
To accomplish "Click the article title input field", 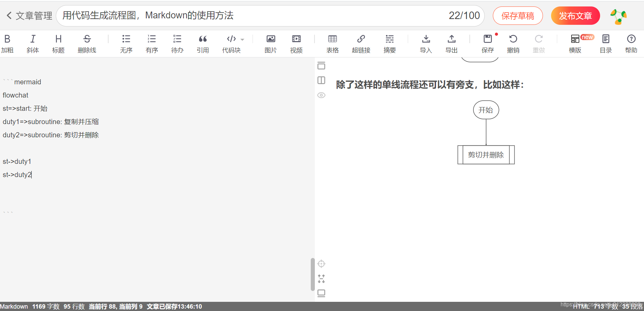I will coord(270,16).
